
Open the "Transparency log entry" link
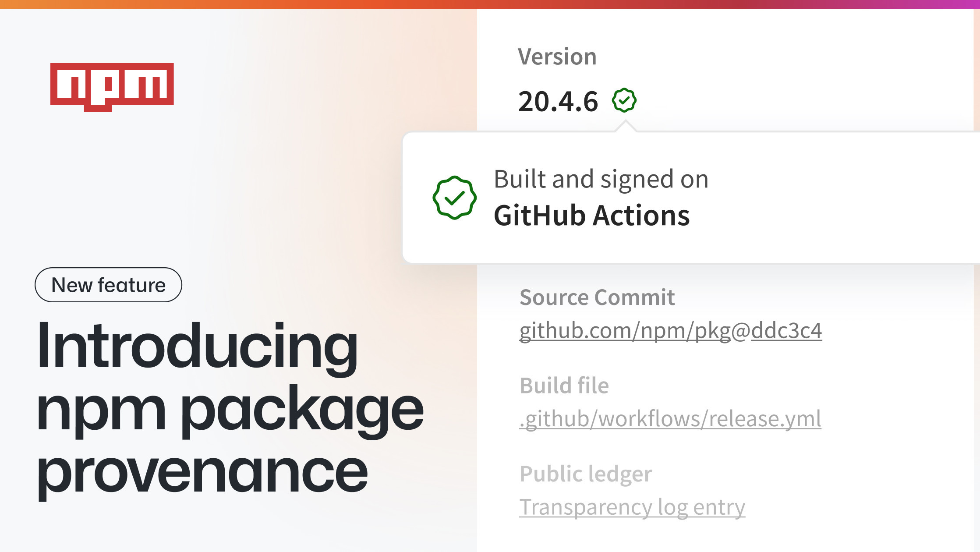pos(632,507)
